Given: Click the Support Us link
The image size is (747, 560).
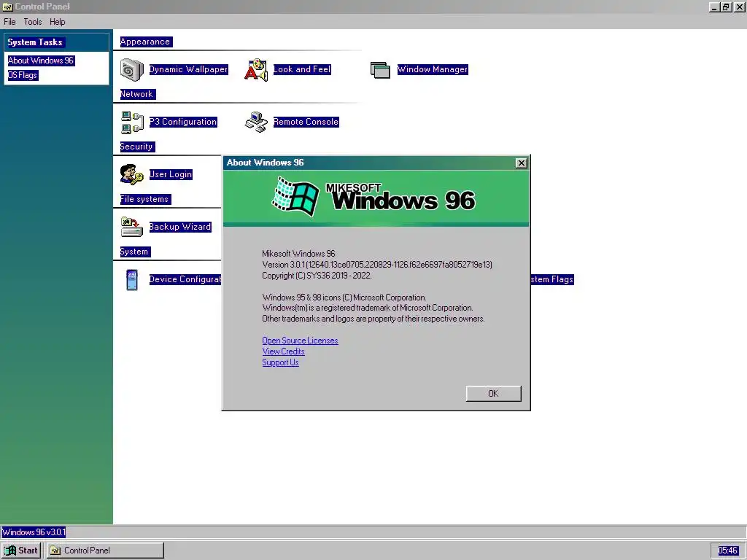Looking at the screenshot, I should (280, 362).
